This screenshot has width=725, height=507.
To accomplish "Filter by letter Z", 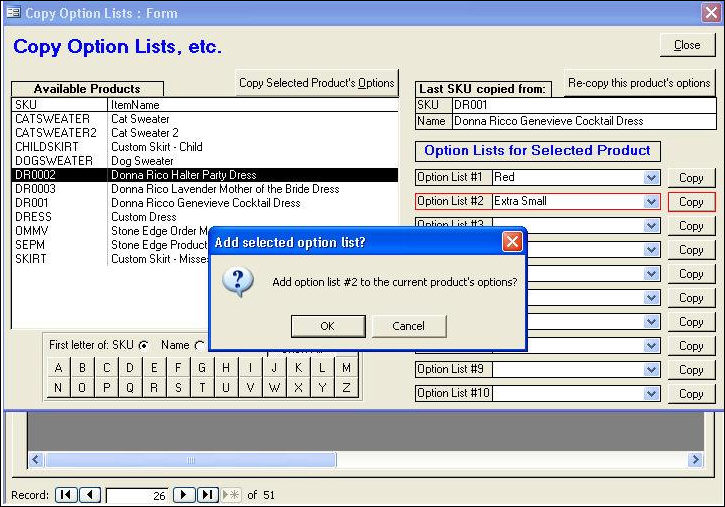I will 347,388.
